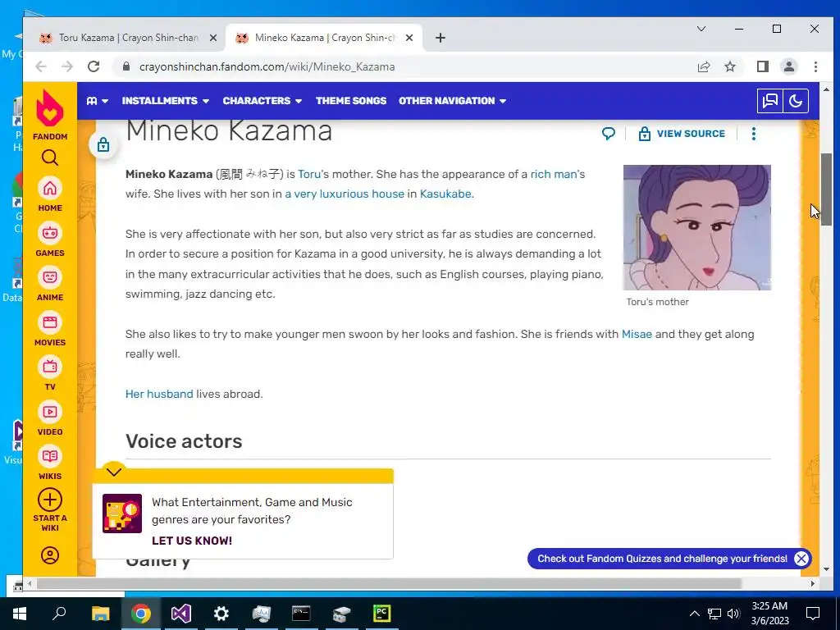Open the THEME SONGS menu item
The height and width of the screenshot is (630, 840).
(x=351, y=101)
